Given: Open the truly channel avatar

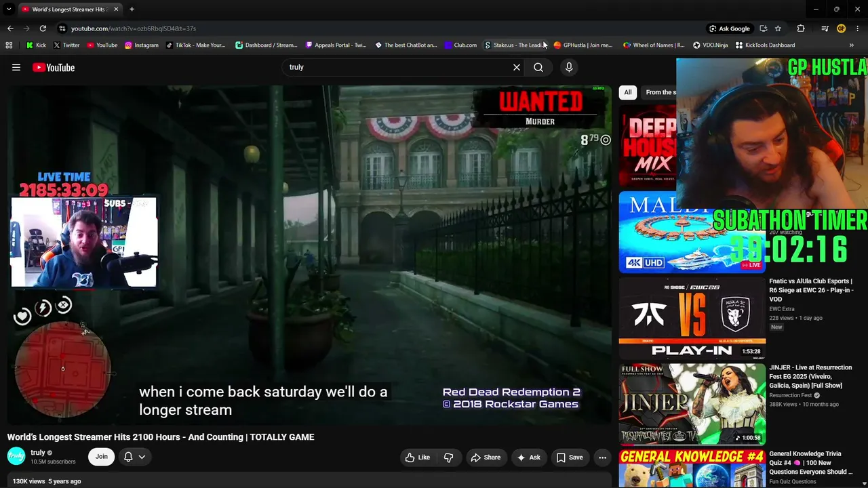Looking at the screenshot, I should tap(16, 456).
